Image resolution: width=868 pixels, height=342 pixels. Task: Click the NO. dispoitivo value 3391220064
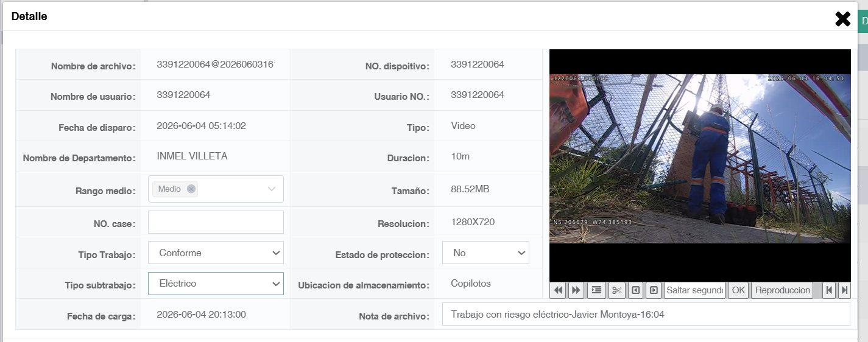click(478, 65)
